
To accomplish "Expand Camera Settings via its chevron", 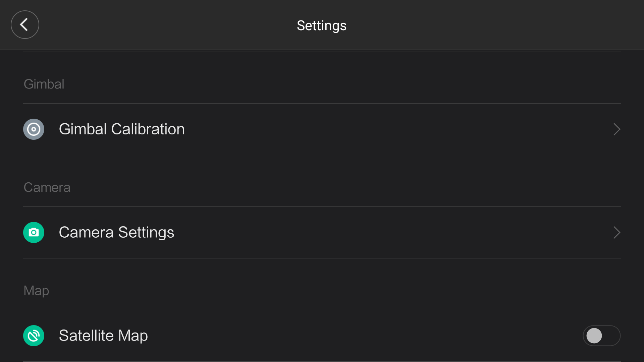I will (x=616, y=232).
